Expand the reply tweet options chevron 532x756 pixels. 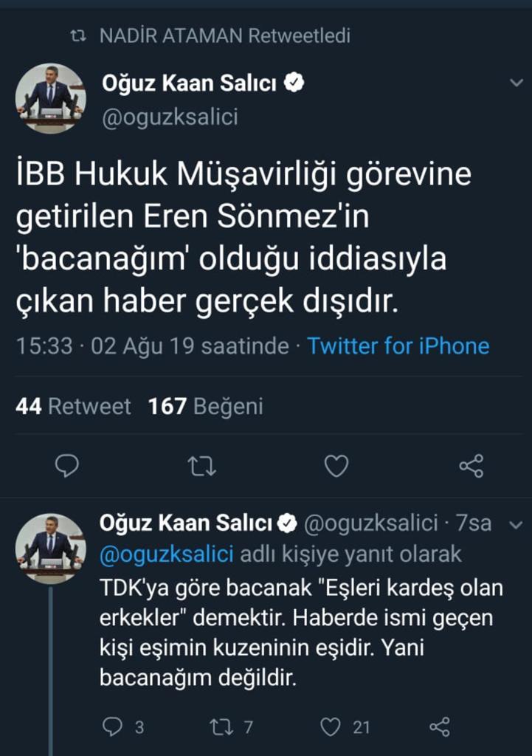517,524
